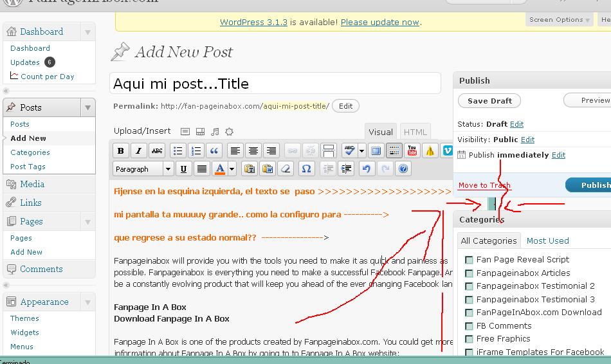Image resolution: width=611 pixels, height=364 pixels.
Task: Toggle bold formatting in the editor
Action: click(x=120, y=151)
